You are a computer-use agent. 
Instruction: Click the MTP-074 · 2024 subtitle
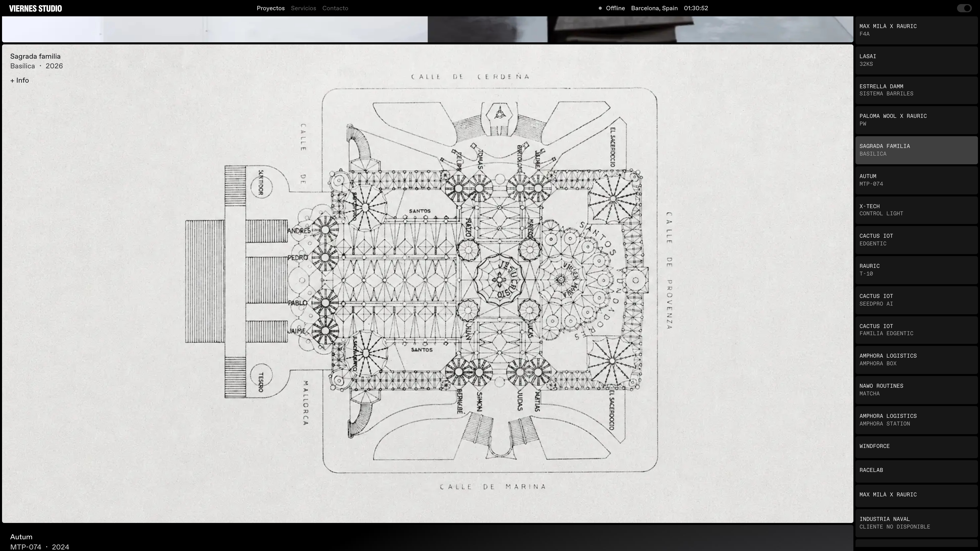(x=40, y=547)
